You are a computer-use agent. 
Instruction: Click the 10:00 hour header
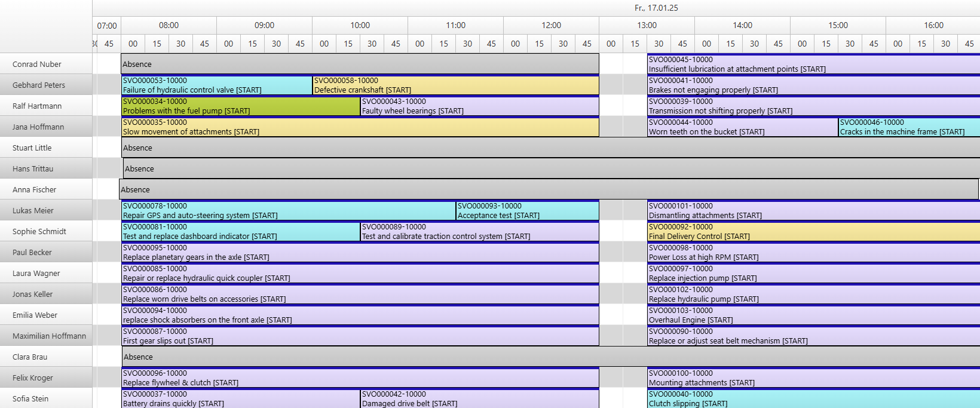pos(360,25)
